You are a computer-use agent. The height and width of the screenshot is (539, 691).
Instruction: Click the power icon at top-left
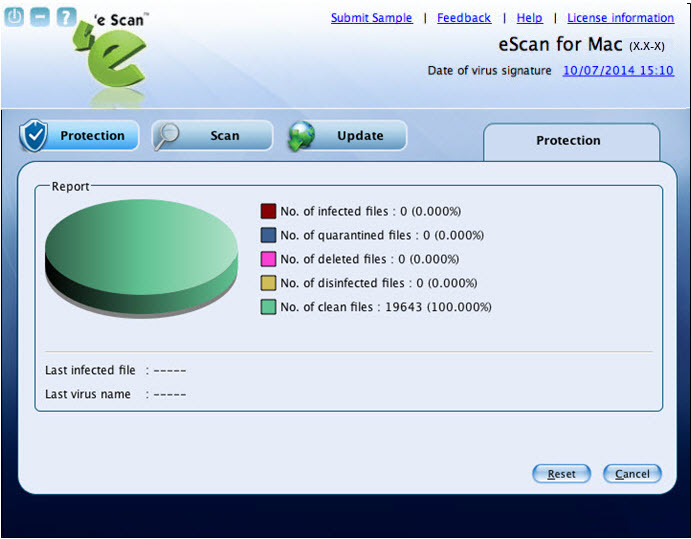click(x=14, y=17)
